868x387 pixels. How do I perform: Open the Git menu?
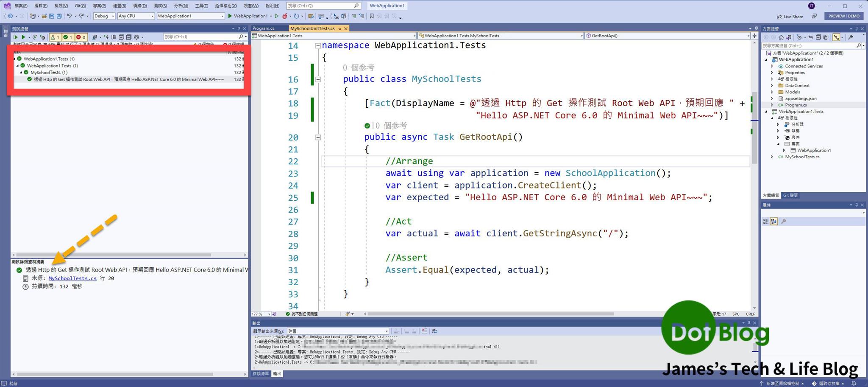pyautogui.click(x=80, y=6)
